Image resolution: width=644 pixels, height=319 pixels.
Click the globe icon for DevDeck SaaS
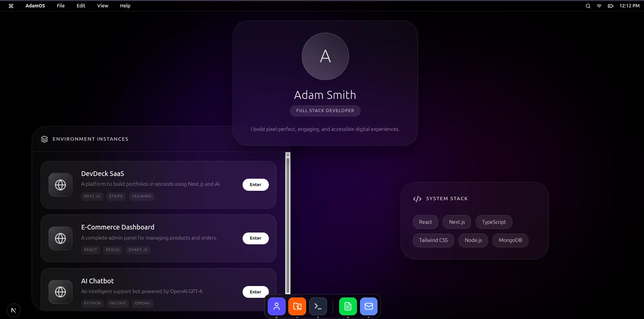pos(61,185)
